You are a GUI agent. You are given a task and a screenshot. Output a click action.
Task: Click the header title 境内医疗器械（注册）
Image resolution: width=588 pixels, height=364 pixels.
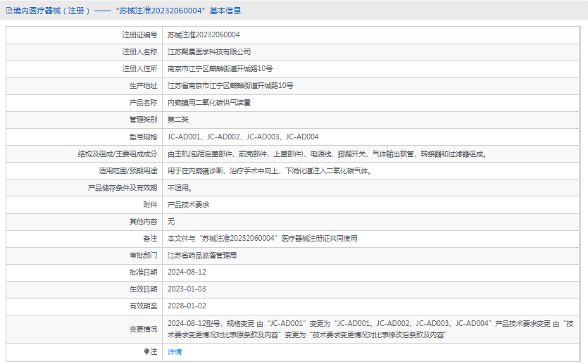[x=51, y=11]
